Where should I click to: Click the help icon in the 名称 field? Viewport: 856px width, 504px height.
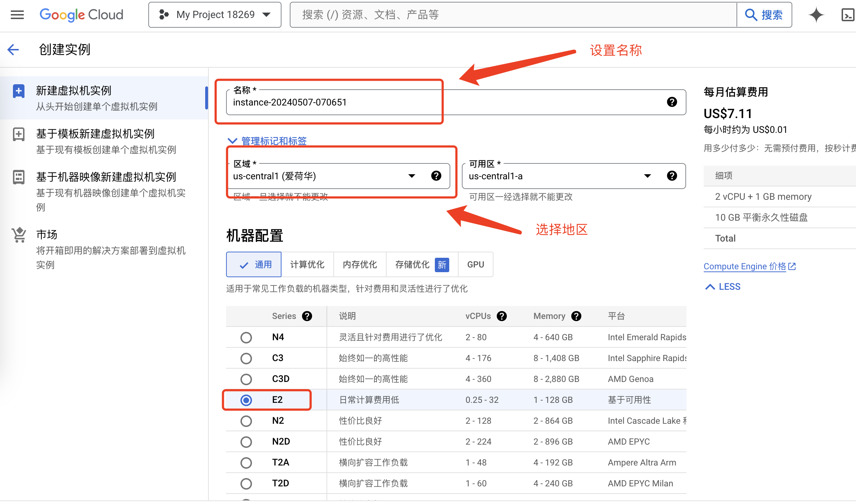click(671, 102)
